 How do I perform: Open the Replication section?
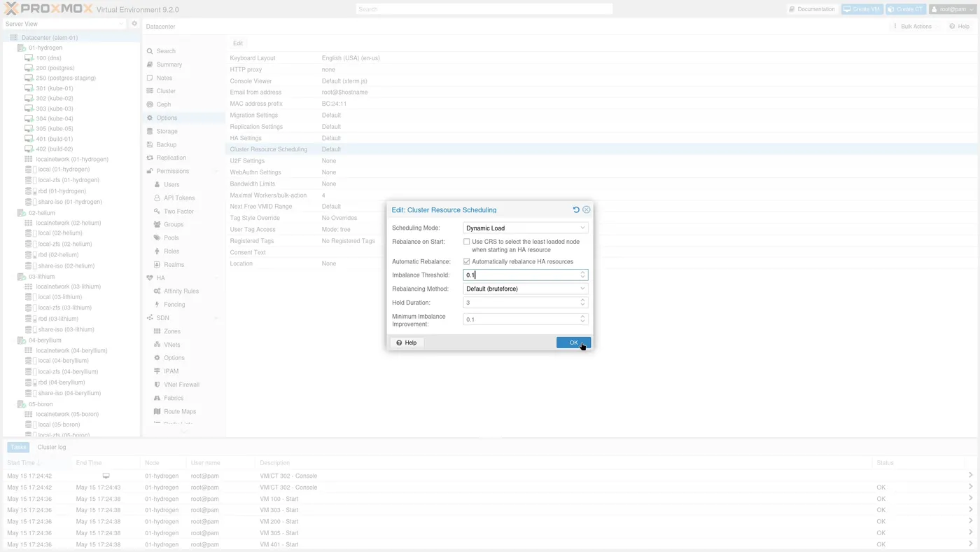coord(171,158)
